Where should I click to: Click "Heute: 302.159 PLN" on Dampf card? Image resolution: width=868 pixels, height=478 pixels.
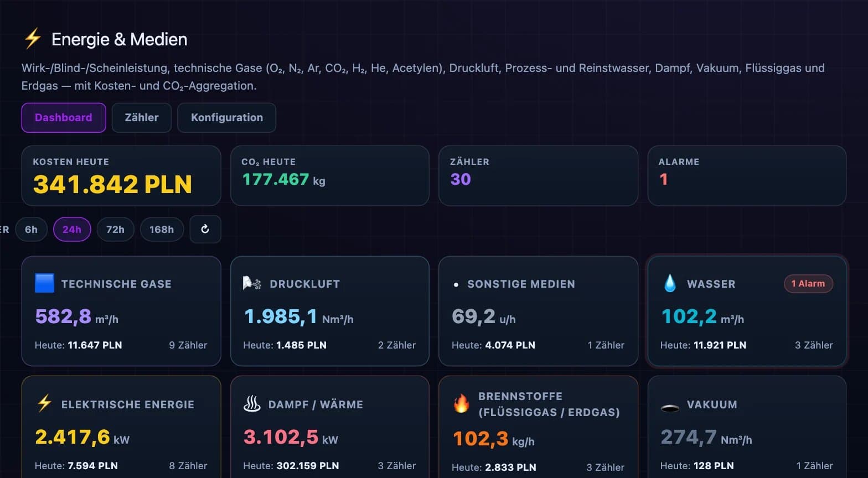click(x=291, y=466)
